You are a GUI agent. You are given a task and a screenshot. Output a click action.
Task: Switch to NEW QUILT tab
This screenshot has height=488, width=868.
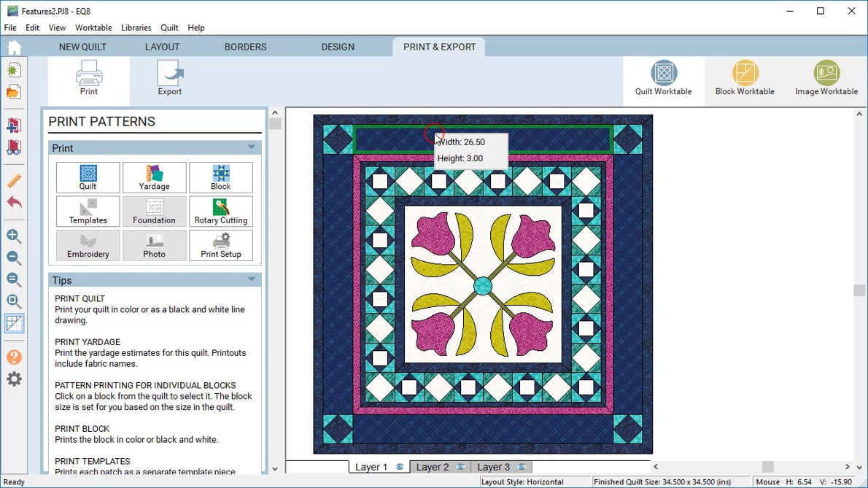pos(82,47)
